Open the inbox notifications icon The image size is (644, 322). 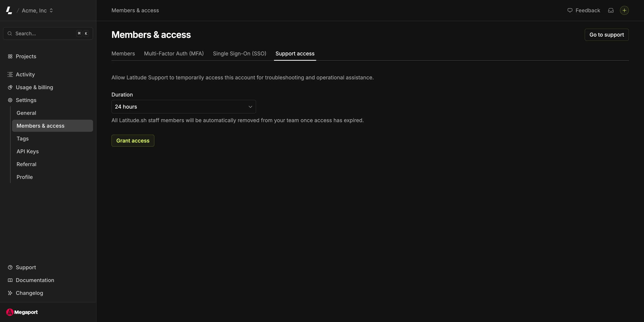[611, 10]
